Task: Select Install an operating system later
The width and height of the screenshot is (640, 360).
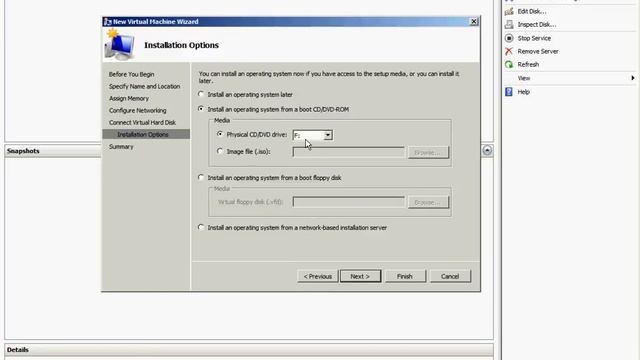Action: (x=201, y=94)
